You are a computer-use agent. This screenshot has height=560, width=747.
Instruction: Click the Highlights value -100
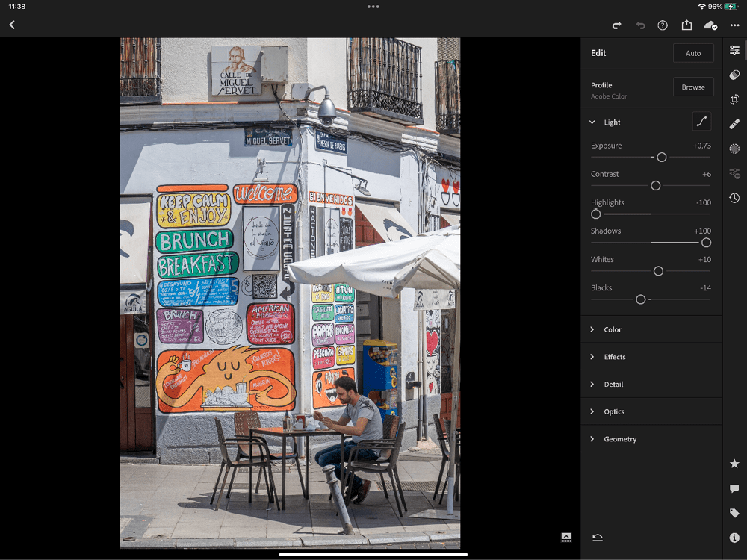pyautogui.click(x=704, y=202)
